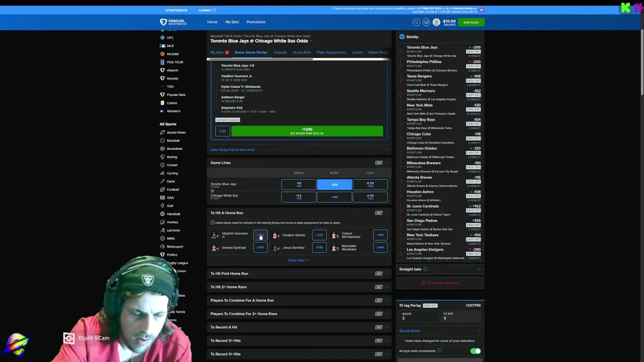Click Remove all selections
Viewport: 644px width, 362px height.
pos(440,283)
